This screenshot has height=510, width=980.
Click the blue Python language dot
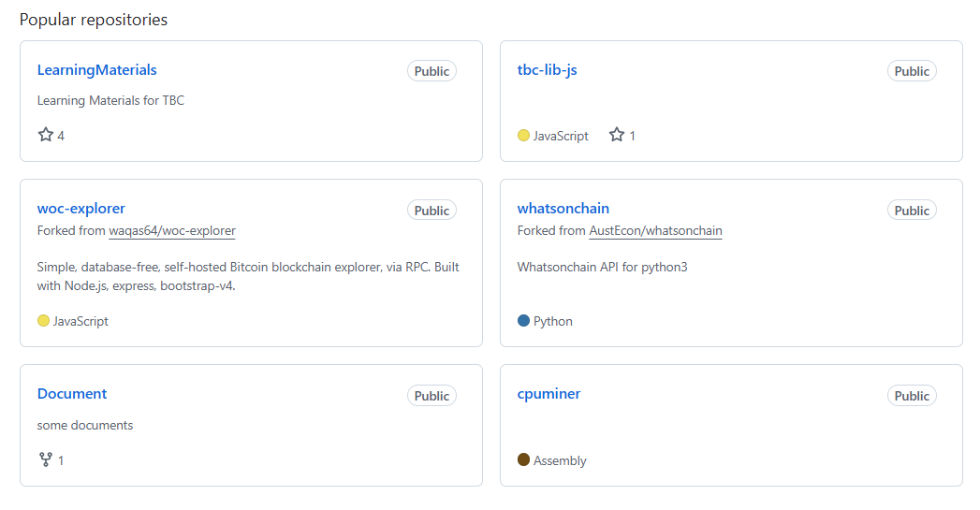pos(524,321)
